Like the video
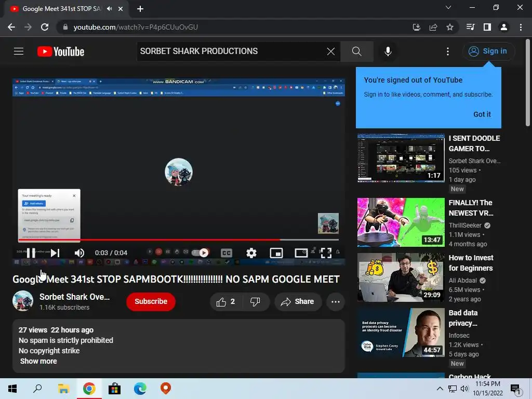The image size is (532, 399). 226,302
